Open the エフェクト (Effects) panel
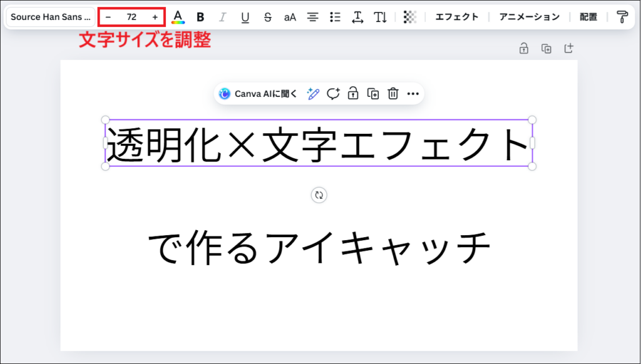This screenshot has width=641, height=364. [x=457, y=17]
